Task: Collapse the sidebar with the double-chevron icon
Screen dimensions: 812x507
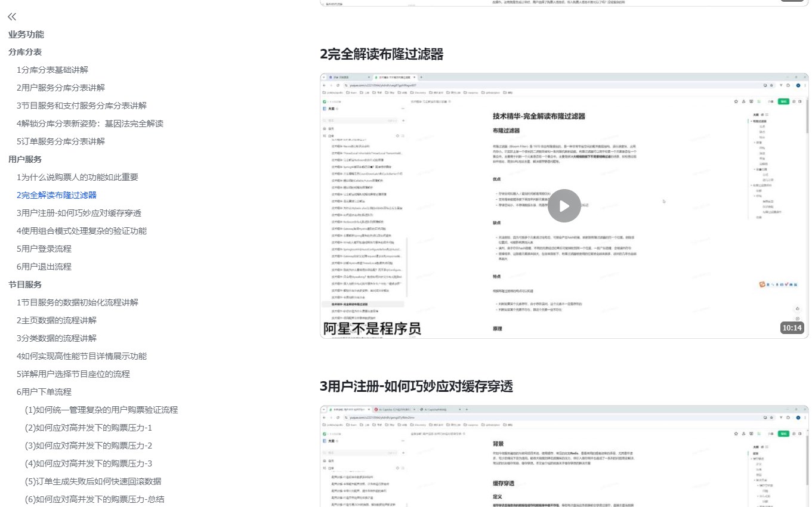Action: tap(12, 17)
